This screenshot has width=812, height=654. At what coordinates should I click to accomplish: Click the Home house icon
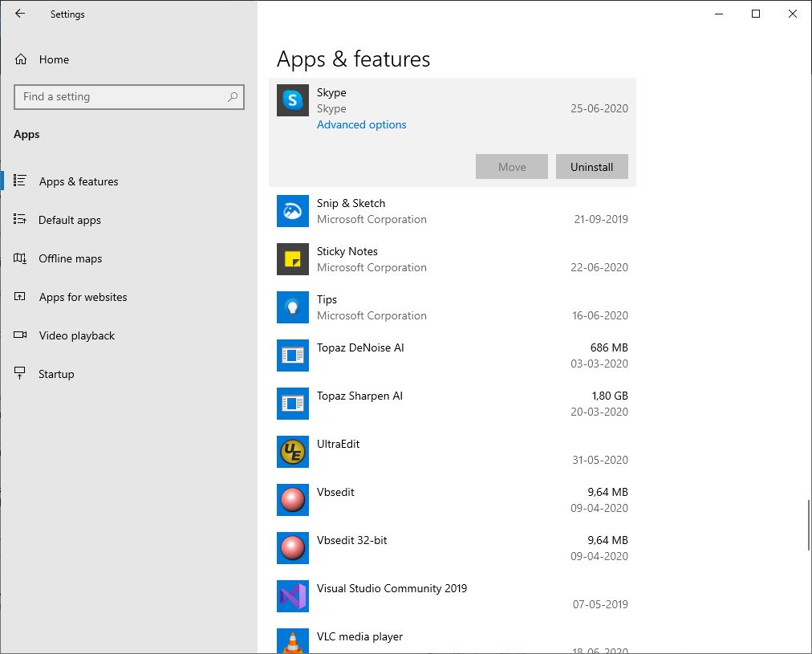pos(21,59)
